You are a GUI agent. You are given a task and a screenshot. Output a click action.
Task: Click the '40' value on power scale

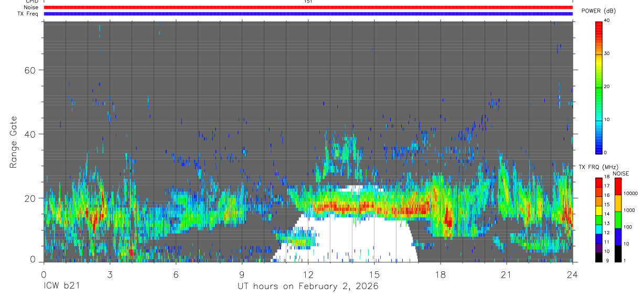click(x=607, y=20)
